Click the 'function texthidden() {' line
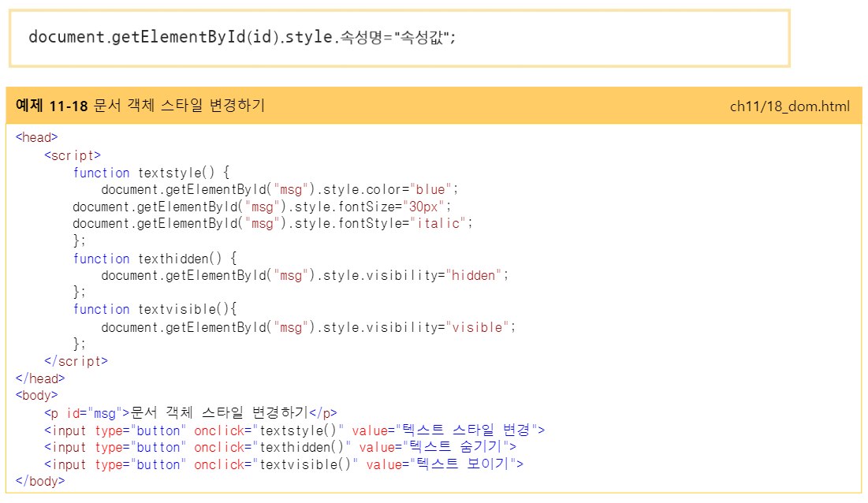 (155, 259)
